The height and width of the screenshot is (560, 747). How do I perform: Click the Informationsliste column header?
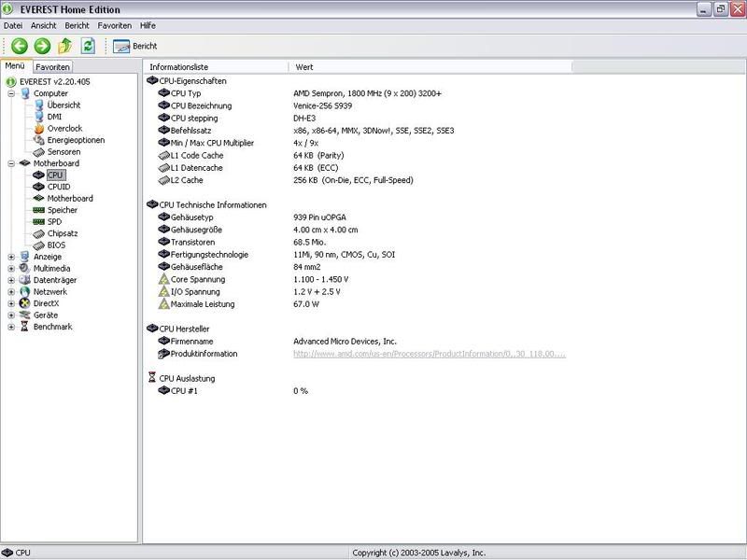(216, 67)
